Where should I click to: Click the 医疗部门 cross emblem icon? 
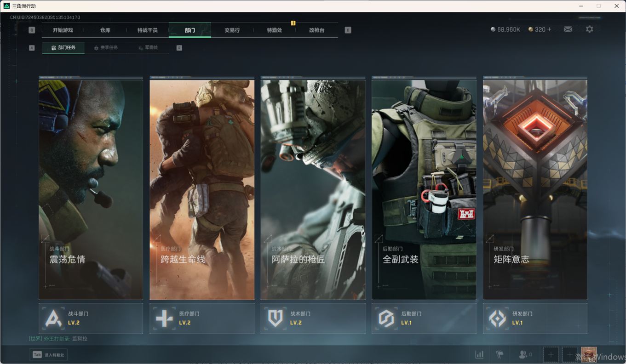tap(164, 318)
